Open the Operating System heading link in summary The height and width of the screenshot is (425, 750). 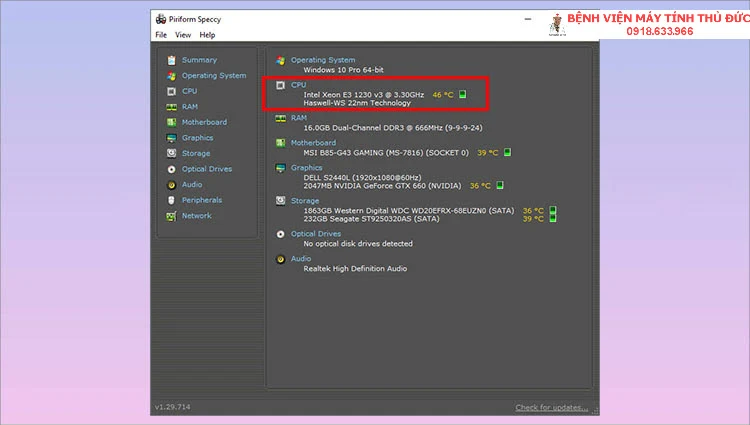pyautogui.click(x=323, y=60)
